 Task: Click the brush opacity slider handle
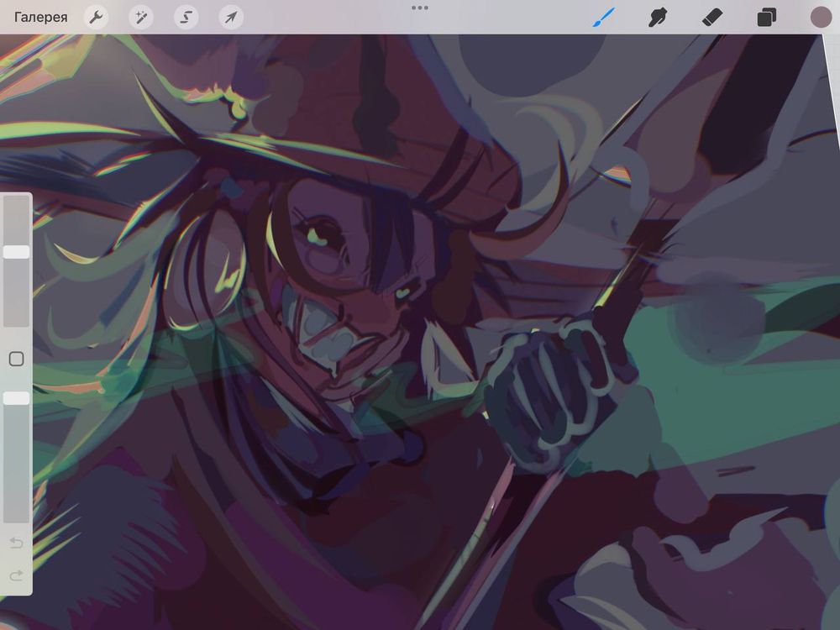[17, 398]
